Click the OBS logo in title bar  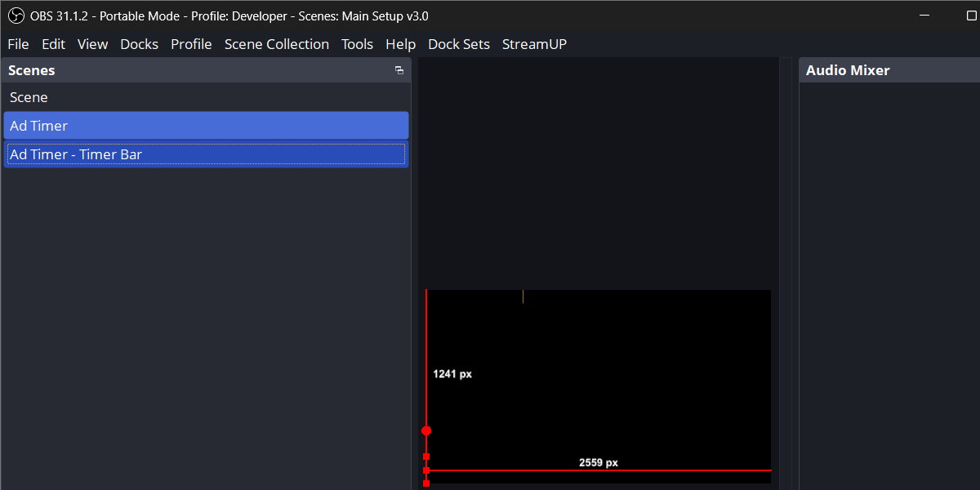16,16
